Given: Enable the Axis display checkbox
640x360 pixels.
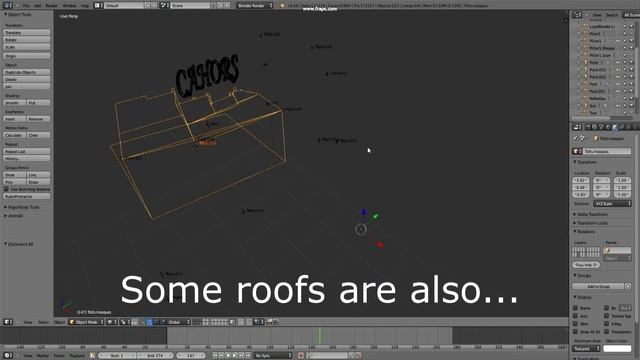Looking at the screenshot, I should click(576, 316).
